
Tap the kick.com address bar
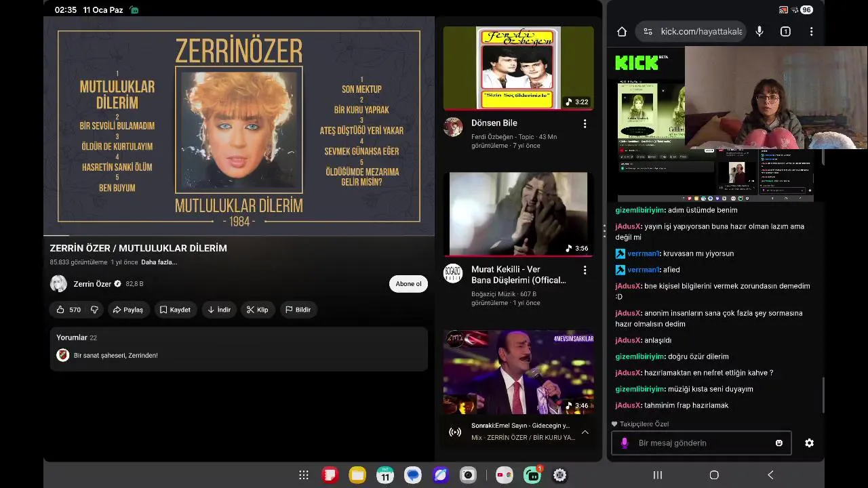[691, 31]
